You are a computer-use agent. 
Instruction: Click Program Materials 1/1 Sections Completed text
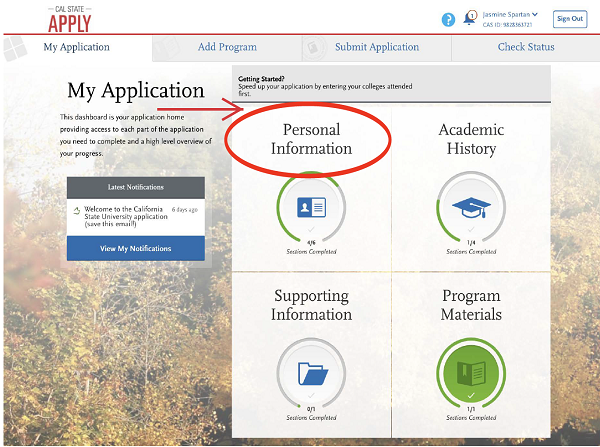(x=471, y=413)
